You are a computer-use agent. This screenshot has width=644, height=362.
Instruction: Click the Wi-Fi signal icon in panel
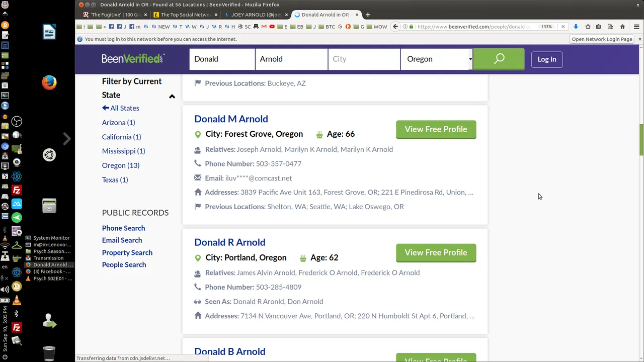point(5,246)
